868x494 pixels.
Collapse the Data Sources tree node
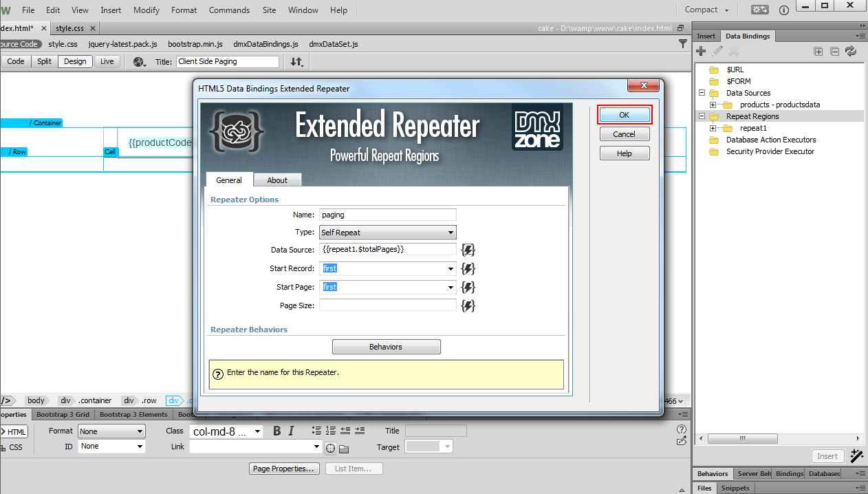[x=702, y=93]
